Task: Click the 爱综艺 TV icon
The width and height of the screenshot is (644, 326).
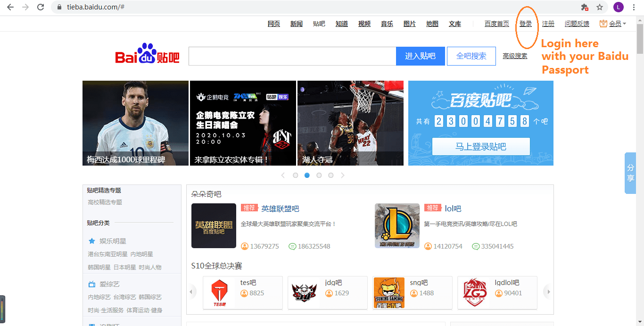Action: (92, 284)
